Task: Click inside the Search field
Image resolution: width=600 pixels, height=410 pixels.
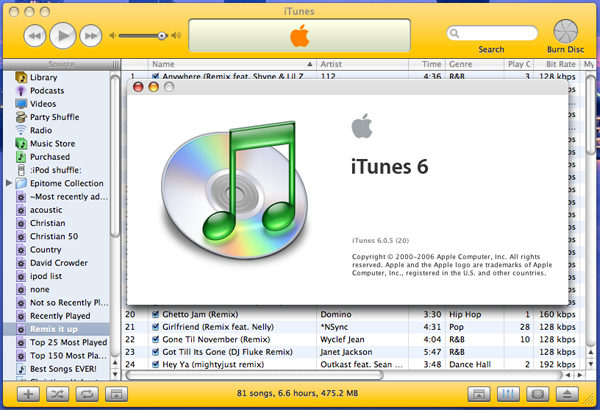Action: (492, 33)
